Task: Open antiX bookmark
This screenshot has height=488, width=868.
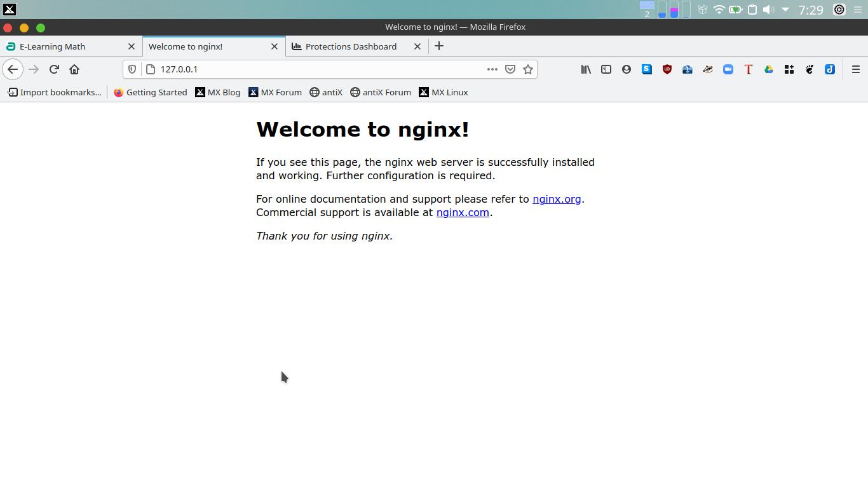Action: [x=325, y=92]
